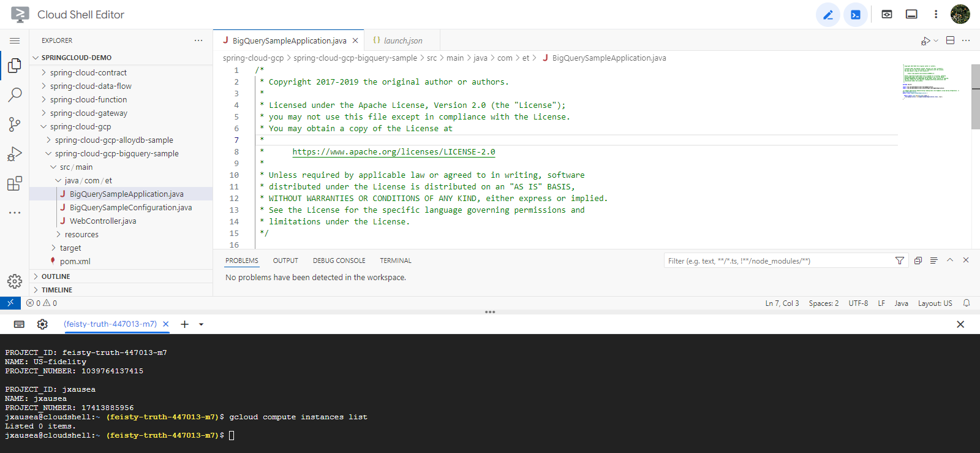Close the bottom Problems panel
Viewport: 980px width, 453px height.
[966, 260]
